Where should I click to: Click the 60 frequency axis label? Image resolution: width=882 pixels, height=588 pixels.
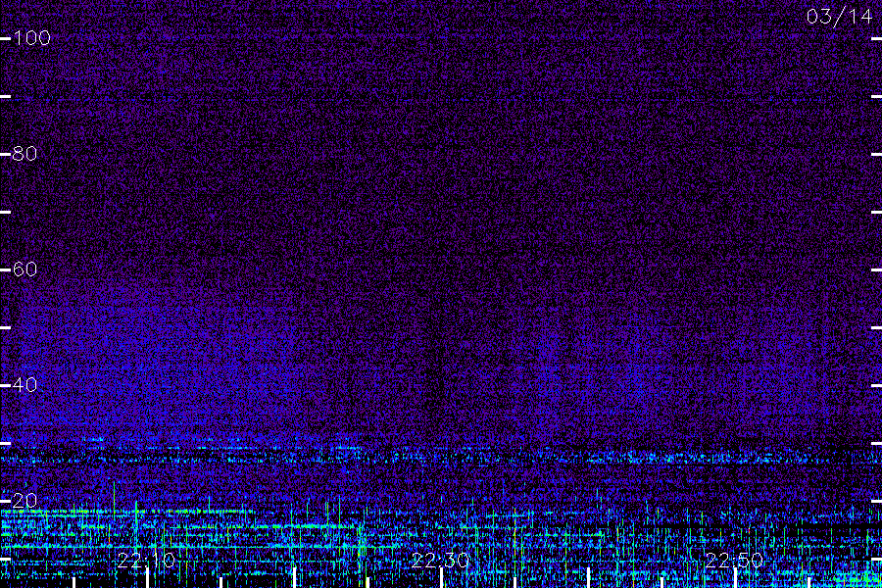coord(24,269)
